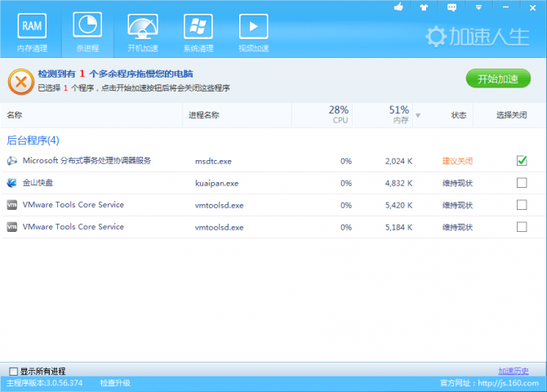The width and height of the screenshot is (547, 392).
Task: Select the 杀进程 pie chart icon
Action: coord(87,33)
